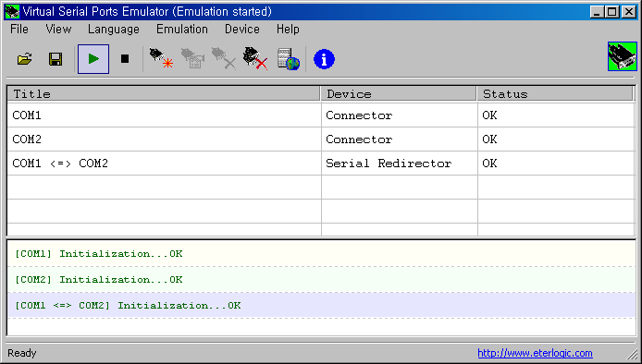Sort by the Status column header
Screen dimensions: 642x364
click(555, 93)
